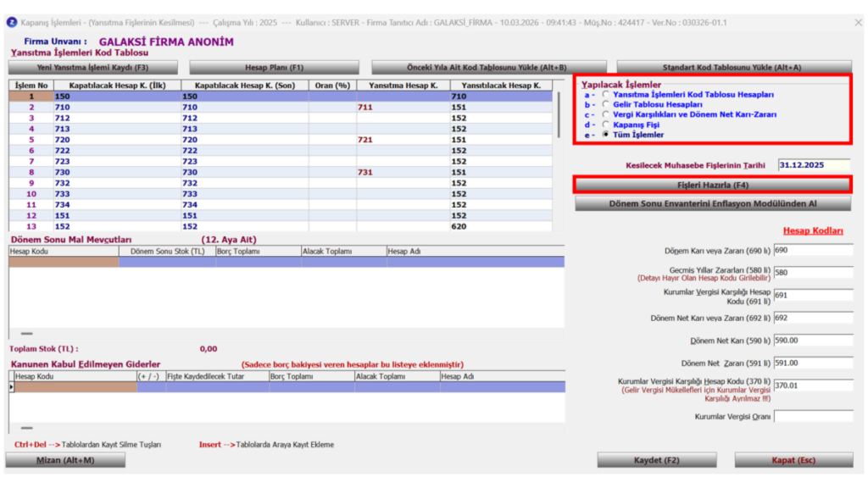Click the 620 cell in row 13

[501, 226]
